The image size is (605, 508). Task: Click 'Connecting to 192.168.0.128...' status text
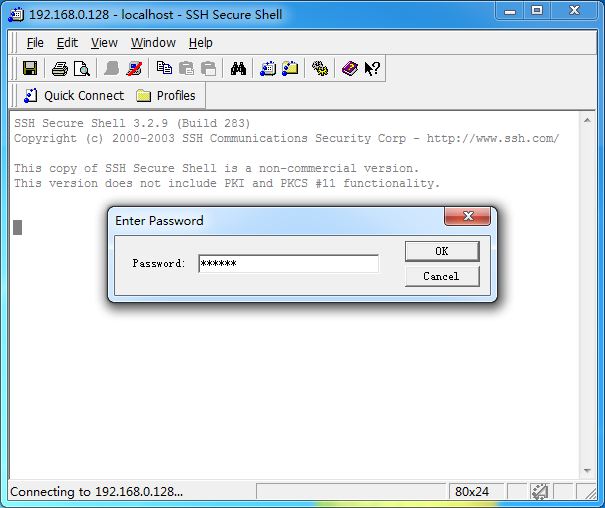(96, 492)
